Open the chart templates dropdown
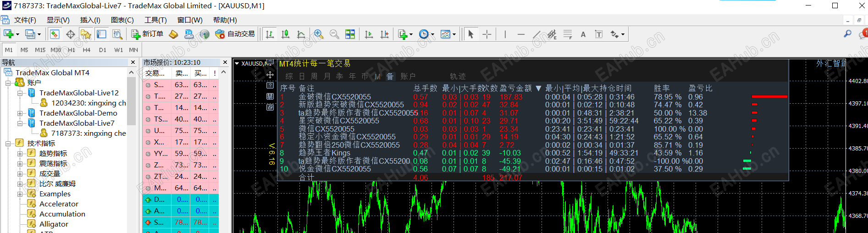The image size is (868, 233). point(448,34)
